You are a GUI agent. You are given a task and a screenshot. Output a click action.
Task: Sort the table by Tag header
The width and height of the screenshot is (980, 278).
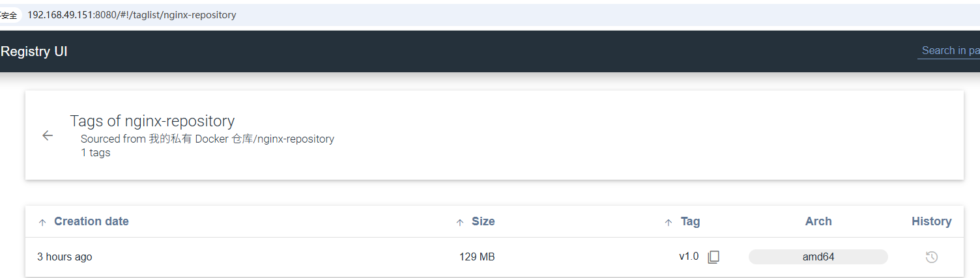[x=690, y=221]
